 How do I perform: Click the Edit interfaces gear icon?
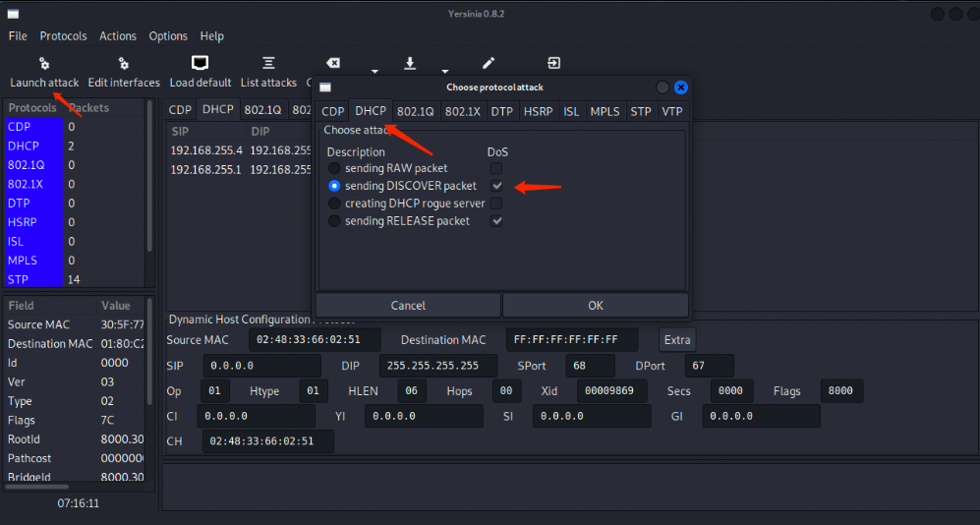[x=123, y=63]
